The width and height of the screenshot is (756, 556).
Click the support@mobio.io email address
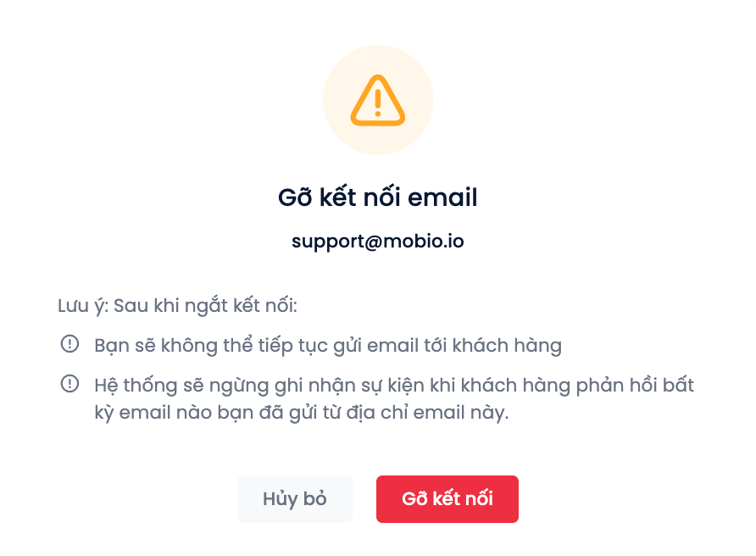[377, 241]
